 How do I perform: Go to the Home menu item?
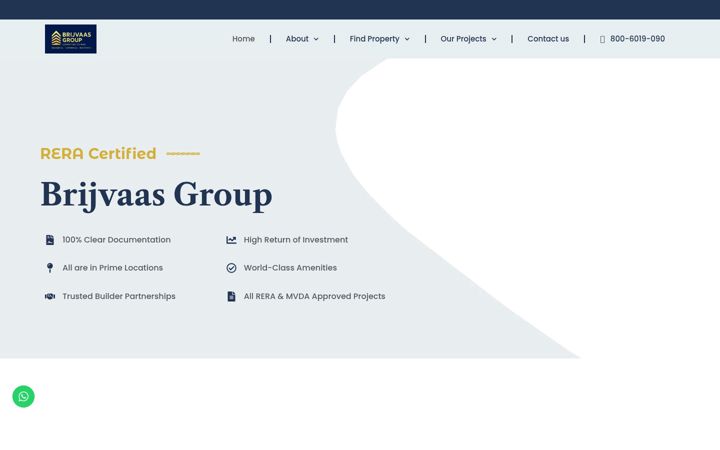(243, 39)
